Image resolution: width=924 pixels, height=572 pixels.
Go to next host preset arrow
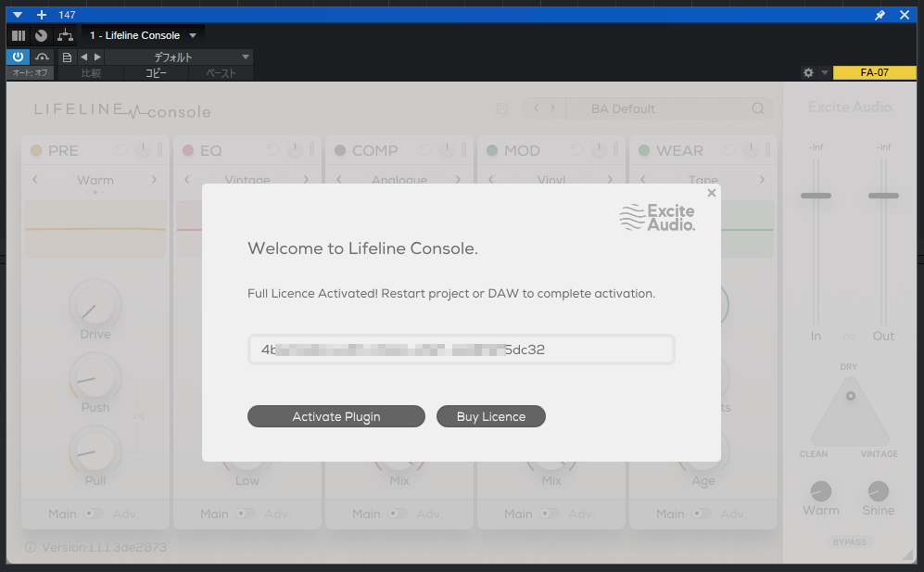tap(98, 57)
